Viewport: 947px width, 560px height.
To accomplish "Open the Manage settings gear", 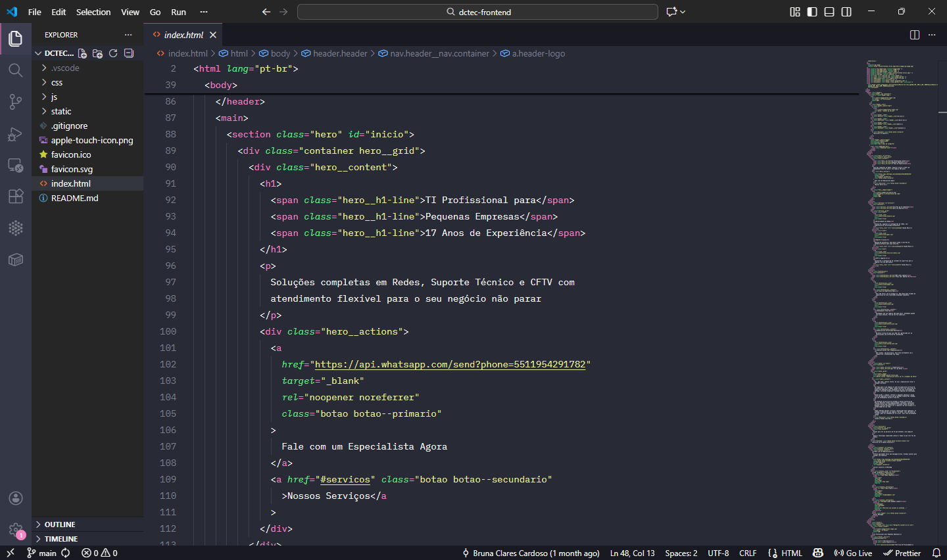I will [x=16, y=530].
